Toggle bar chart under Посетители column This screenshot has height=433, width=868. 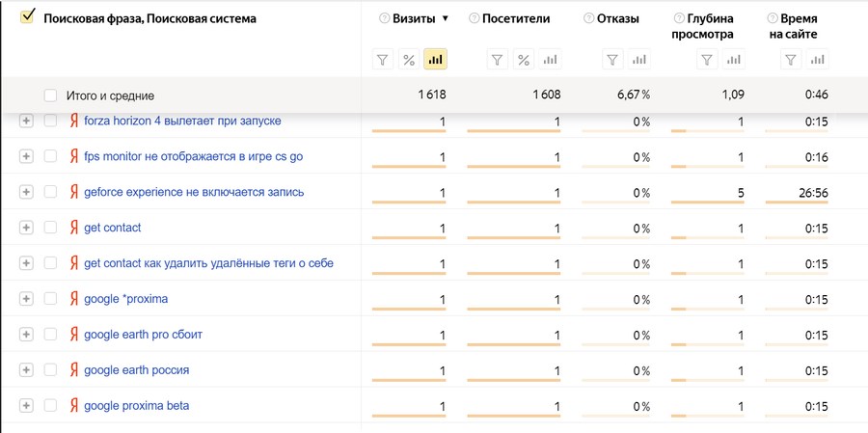pos(550,59)
